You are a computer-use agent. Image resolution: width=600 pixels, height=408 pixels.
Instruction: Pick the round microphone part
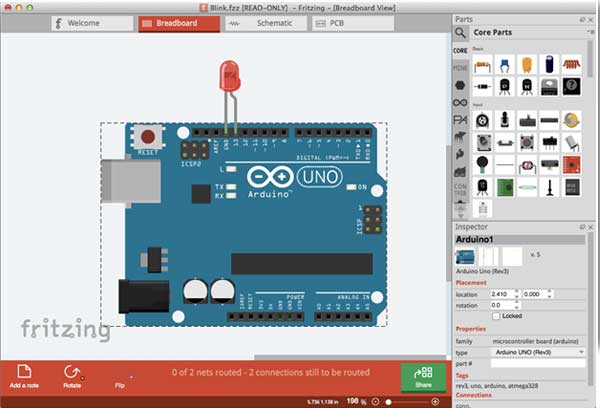(483, 165)
